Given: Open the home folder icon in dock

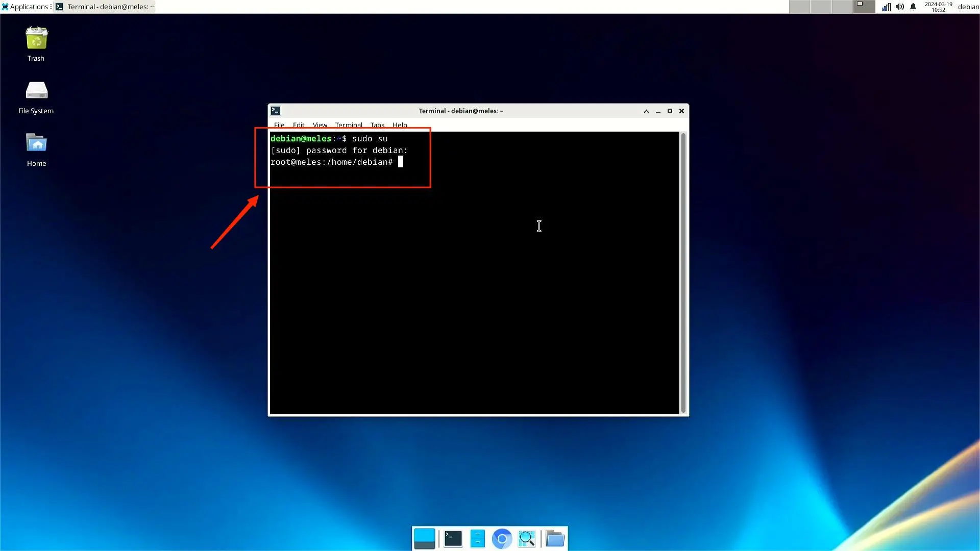Looking at the screenshot, I should pyautogui.click(x=555, y=539).
